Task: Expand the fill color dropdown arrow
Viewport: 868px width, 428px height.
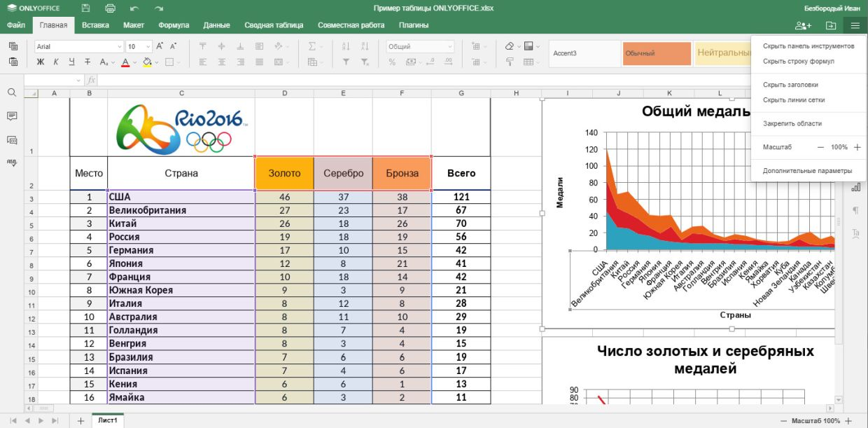Action: coord(156,62)
